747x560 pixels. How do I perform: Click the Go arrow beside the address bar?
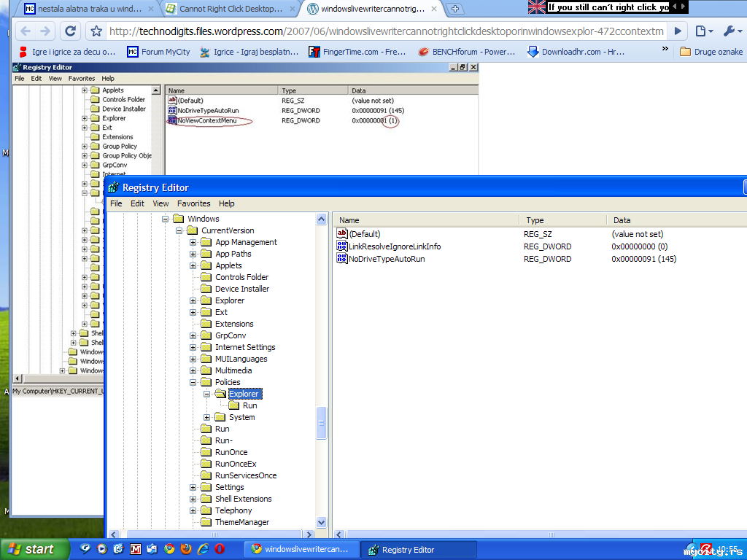(678, 31)
